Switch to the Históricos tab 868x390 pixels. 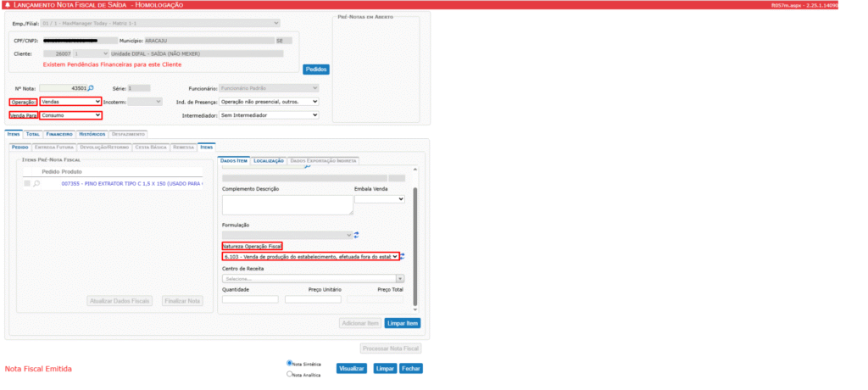click(x=92, y=134)
